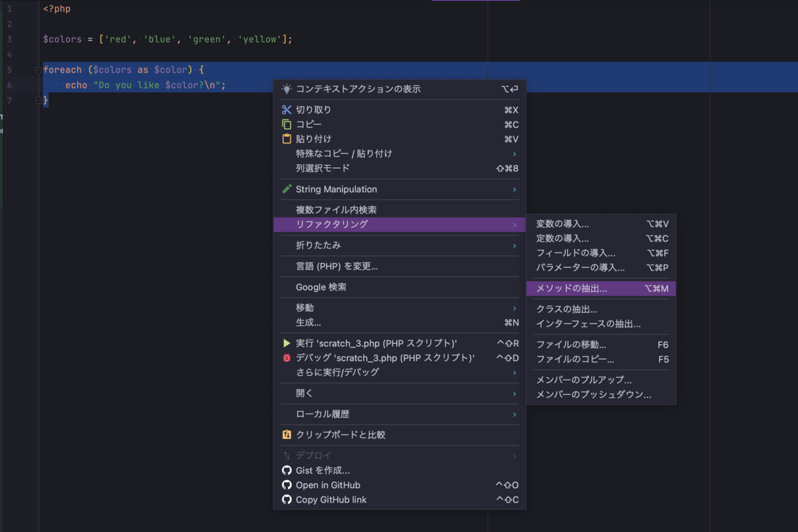Choose コピー from the context menu
Viewport: 798px width, 532px height.
400,124
